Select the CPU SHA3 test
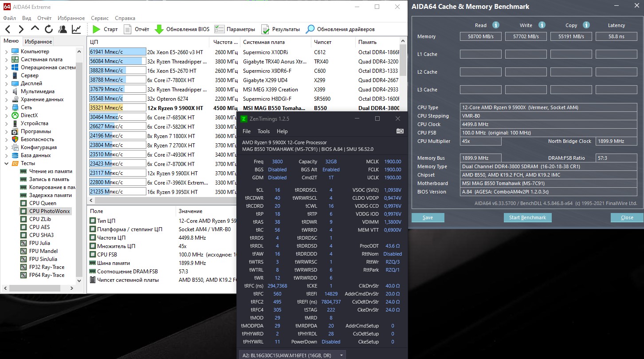644x359 pixels. 41,235
